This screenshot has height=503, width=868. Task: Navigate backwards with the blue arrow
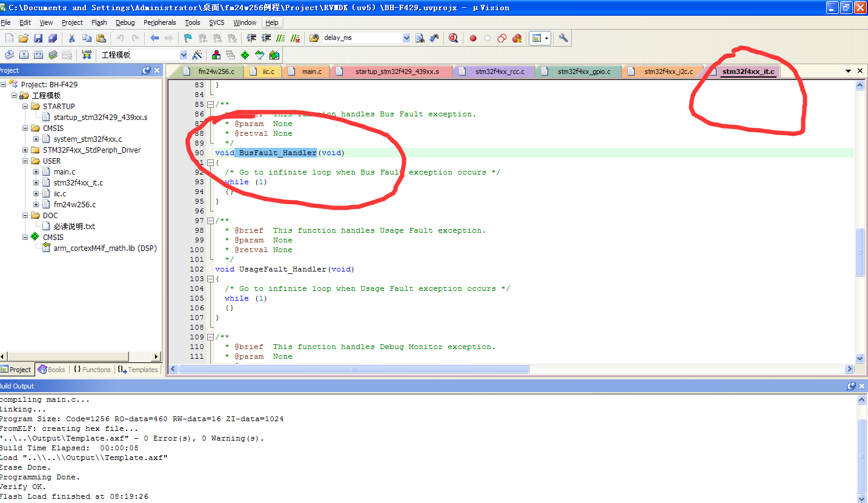[x=154, y=38]
